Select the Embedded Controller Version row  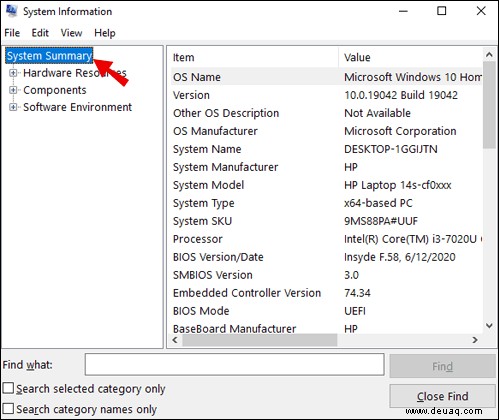[326, 293]
